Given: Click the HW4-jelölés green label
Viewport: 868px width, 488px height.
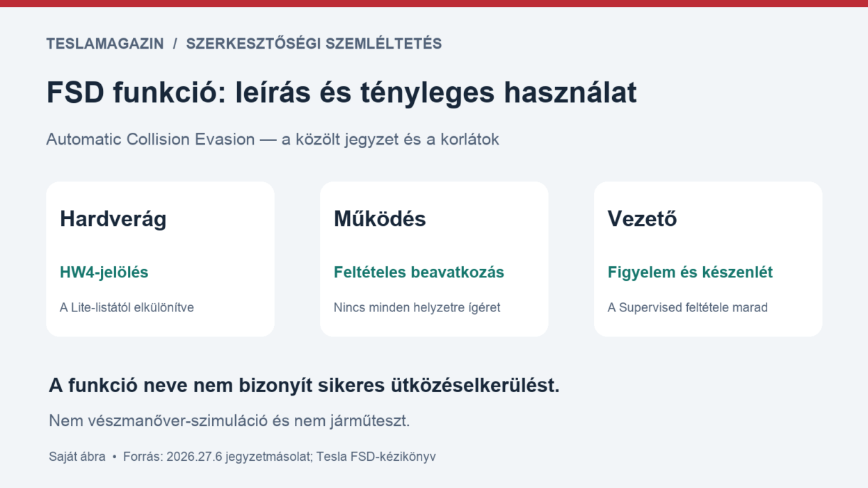Looking at the screenshot, I should [104, 273].
